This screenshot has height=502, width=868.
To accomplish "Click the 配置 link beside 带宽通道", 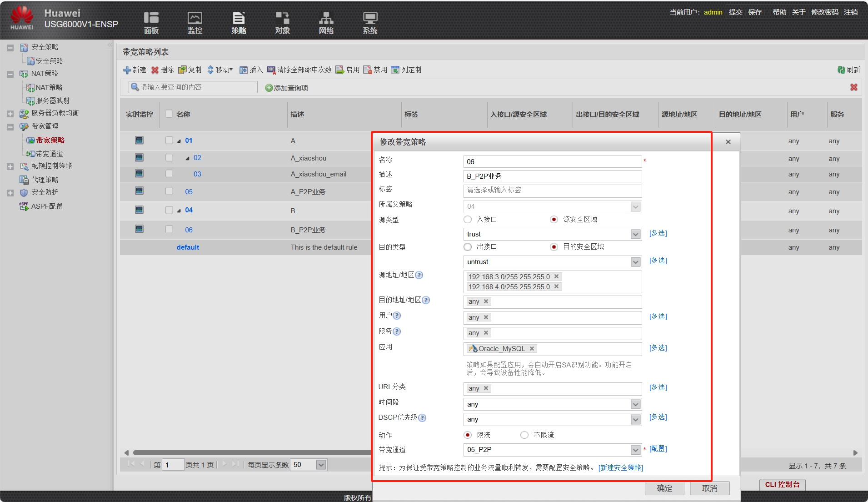I will (658, 449).
